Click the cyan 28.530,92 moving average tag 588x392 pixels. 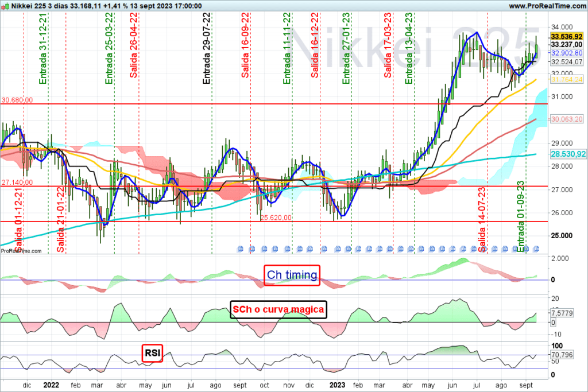(x=568, y=154)
